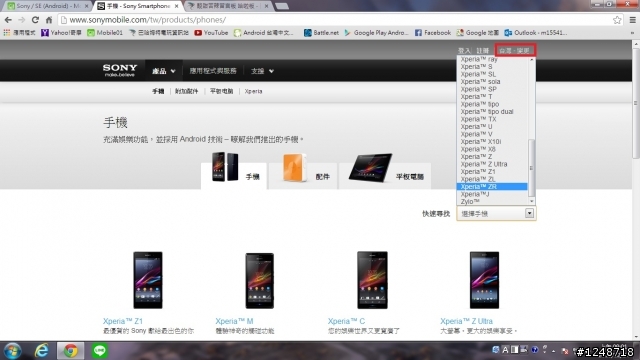Open the 產品 navigation menu
Image resolution: width=640 pixels, height=360 pixels.
pos(164,71)
